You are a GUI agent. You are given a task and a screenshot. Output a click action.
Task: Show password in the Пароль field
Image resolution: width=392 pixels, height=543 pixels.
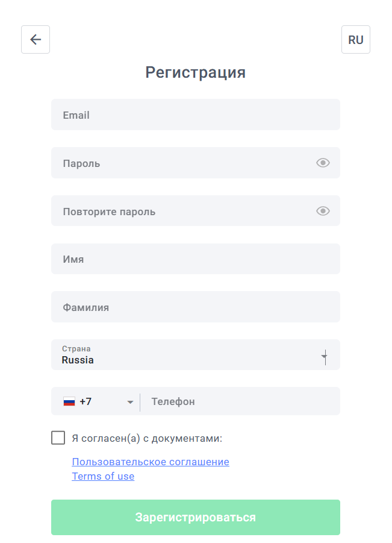pos(323,163)
